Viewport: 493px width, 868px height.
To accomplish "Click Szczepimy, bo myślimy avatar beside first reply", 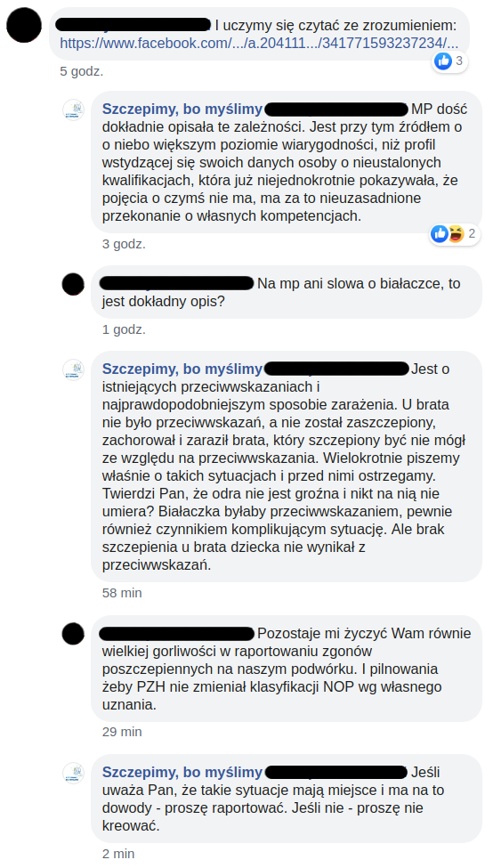I will pyautogui.click(x=74, y=110).
